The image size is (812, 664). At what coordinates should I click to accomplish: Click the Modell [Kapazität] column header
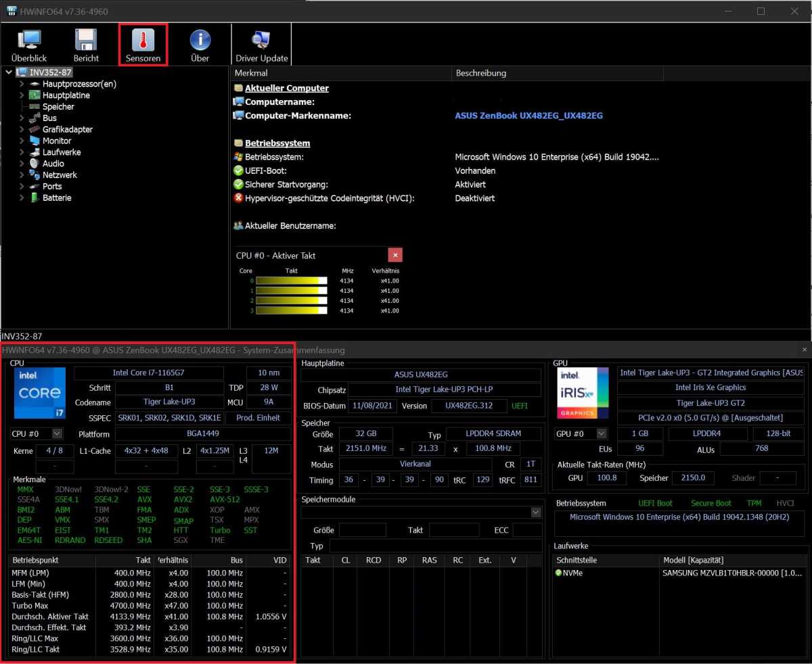coord(734,561)
